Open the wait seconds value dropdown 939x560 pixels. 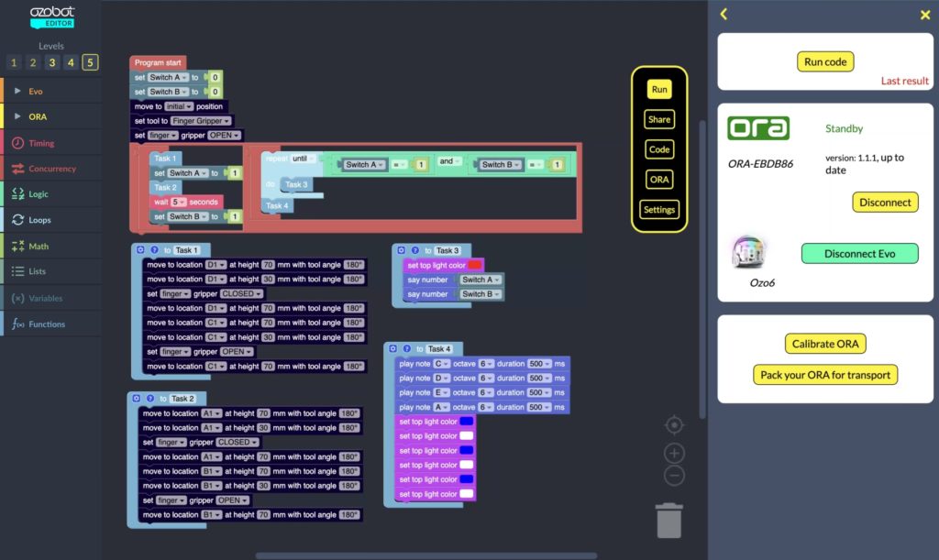pos(179,202)
